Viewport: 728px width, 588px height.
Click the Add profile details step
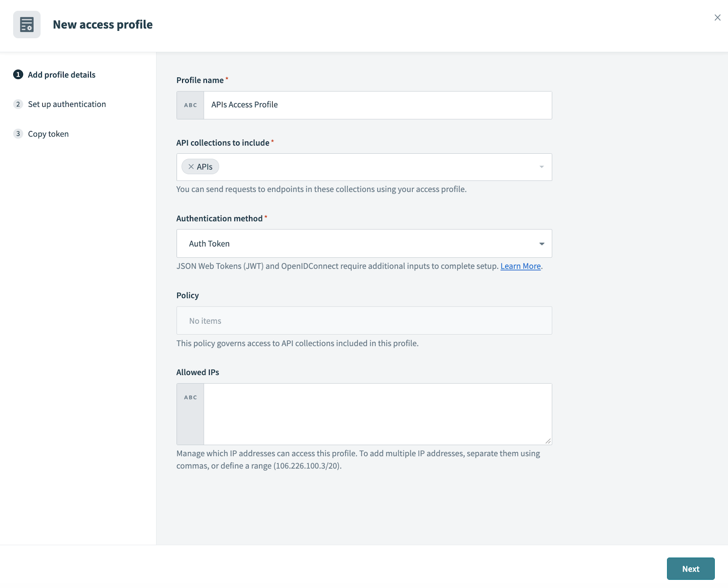[61, 74]
